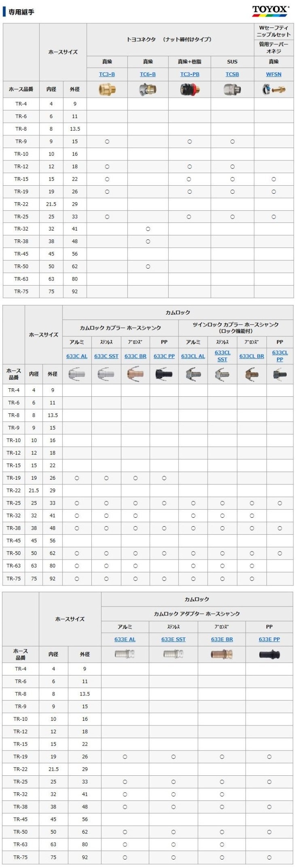Click the TC3-B brass connector image

click(x=107, y=89)
